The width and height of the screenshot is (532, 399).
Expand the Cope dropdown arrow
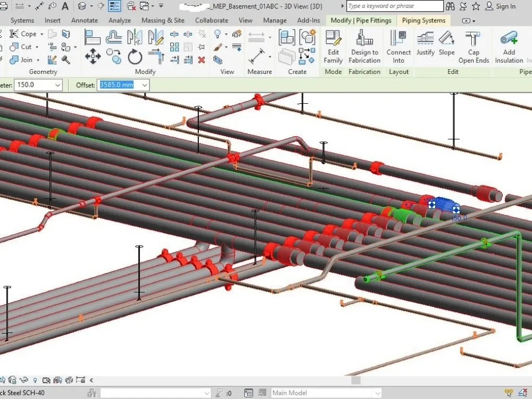coord(41,34)
